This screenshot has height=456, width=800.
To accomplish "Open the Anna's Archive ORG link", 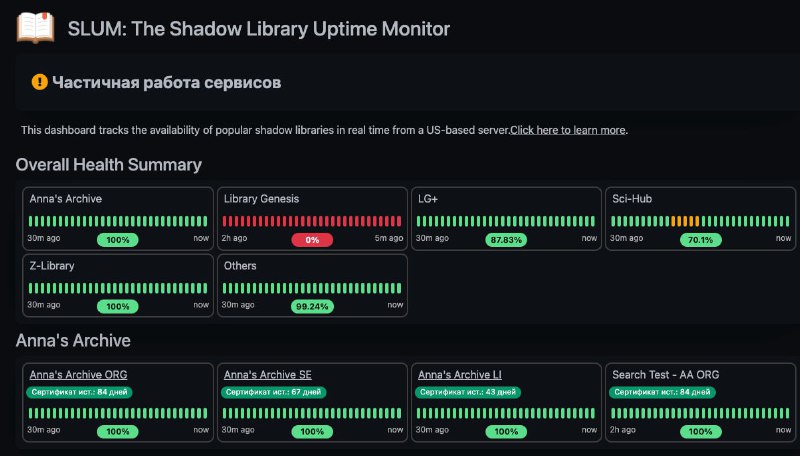I will coord(78,374).
